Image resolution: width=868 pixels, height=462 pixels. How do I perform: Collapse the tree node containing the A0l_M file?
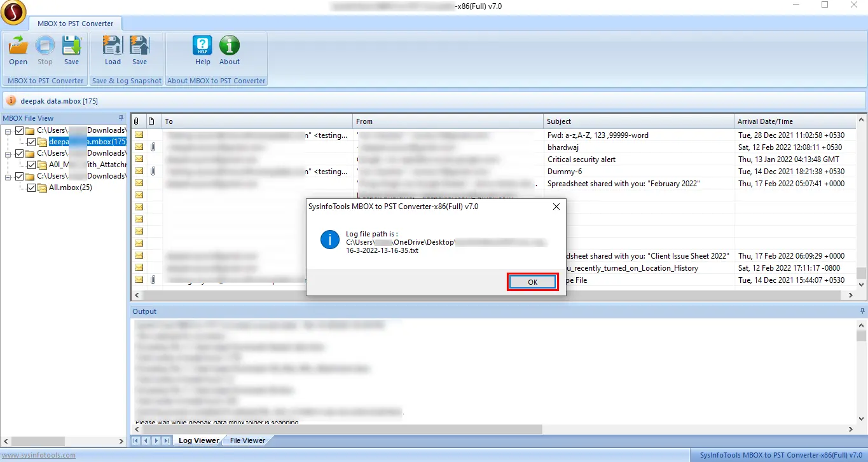[8, 153]
